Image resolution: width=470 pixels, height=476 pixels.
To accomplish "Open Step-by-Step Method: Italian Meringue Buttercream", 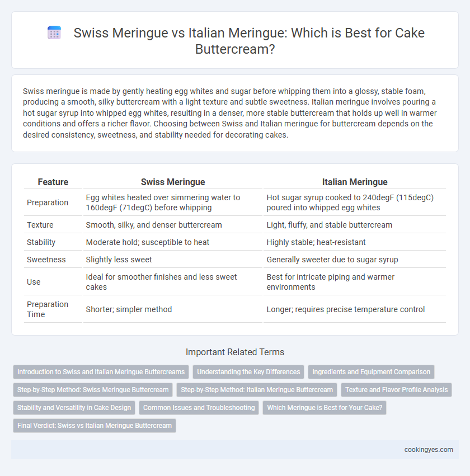I will 257,390.
